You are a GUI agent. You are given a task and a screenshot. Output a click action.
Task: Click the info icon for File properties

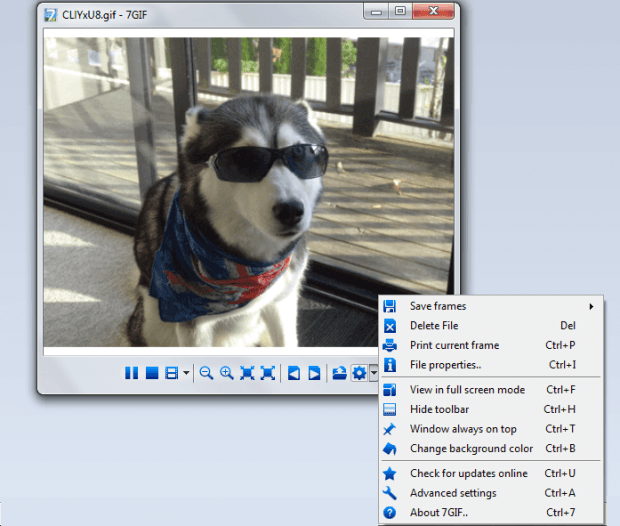(x=389, y=365)
